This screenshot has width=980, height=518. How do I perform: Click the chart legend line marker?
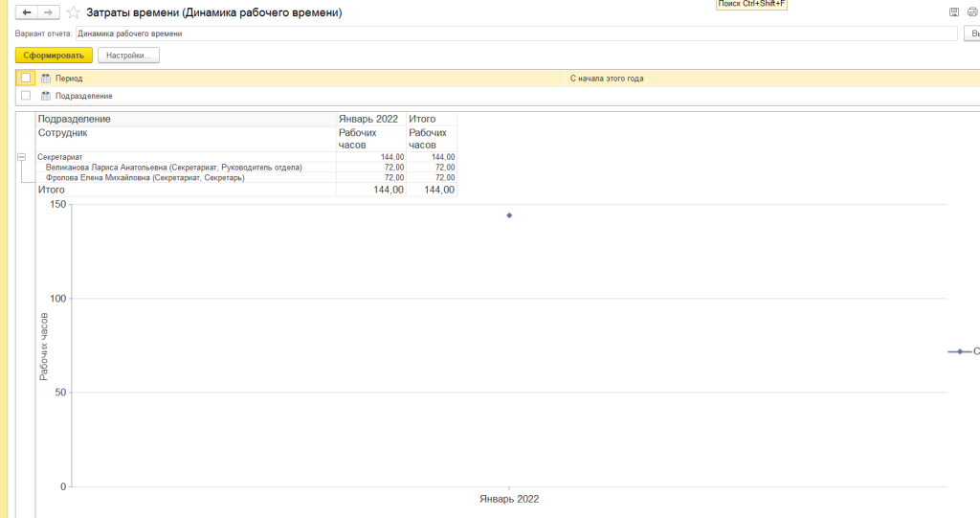pos(959,351)
